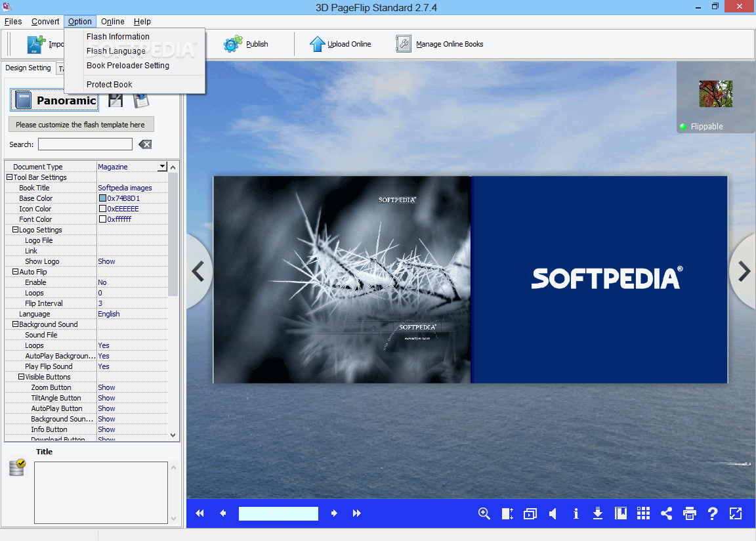Viewport: 756px width, 541px height.
Task: Click the flippable scene thumbnail image
Action: point(716,94)
